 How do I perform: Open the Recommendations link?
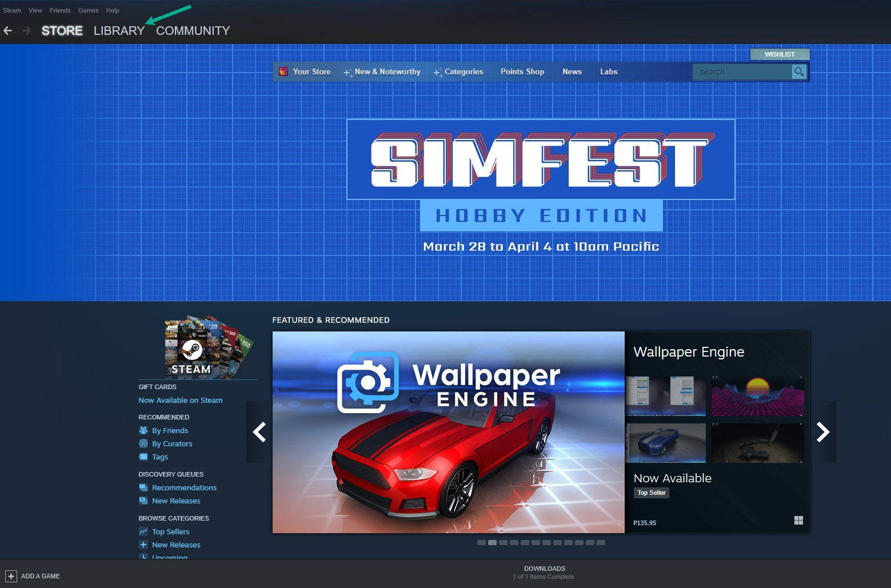point(184,487)
